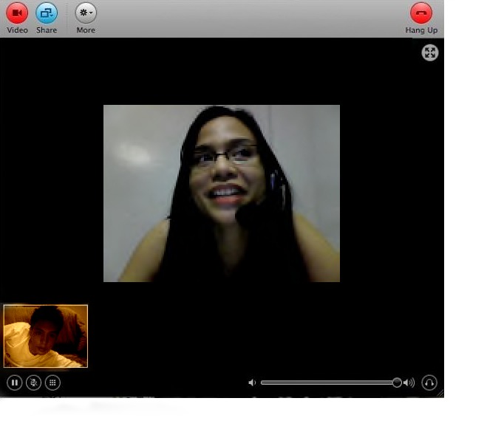Click the Share label text
Viewport: 504px width, 432px height.
[47, 30]
